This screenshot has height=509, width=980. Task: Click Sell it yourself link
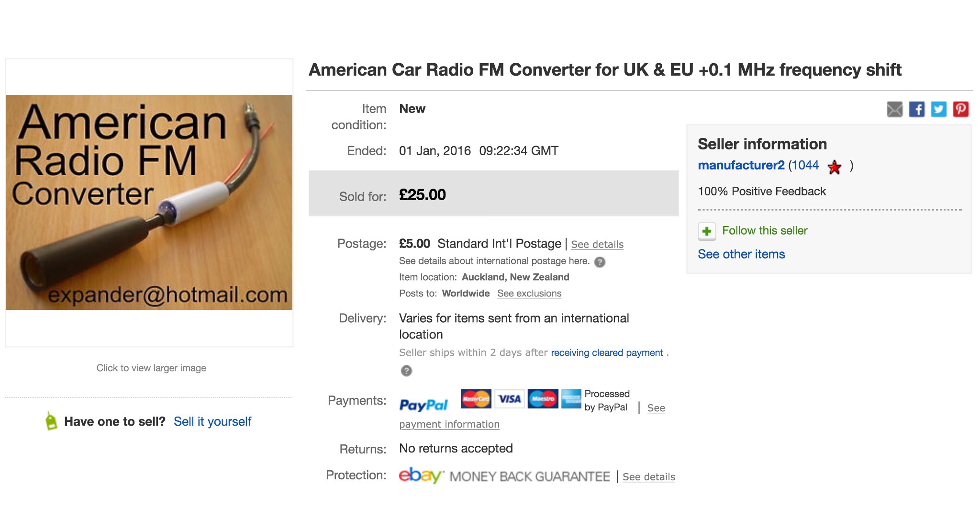coord(212,421)
